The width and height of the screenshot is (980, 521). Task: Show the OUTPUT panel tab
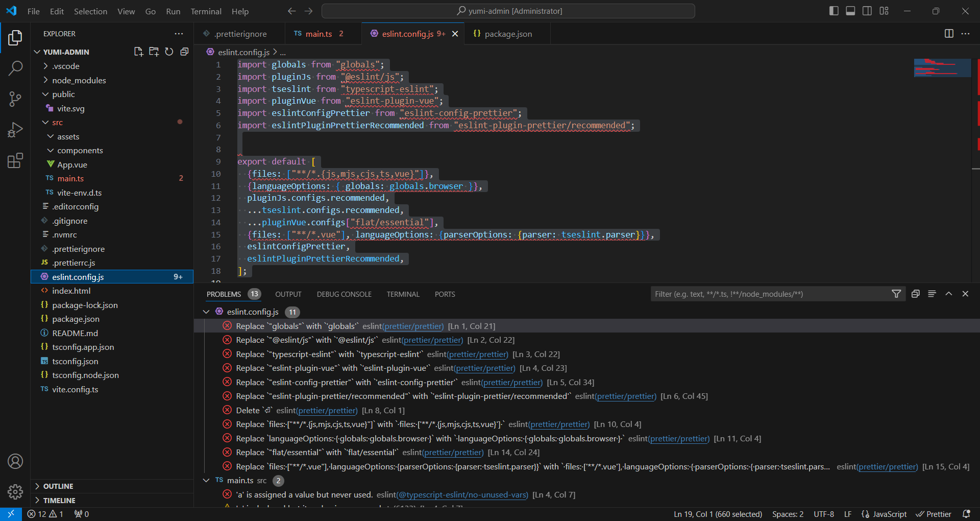click(x=288, y=294)
